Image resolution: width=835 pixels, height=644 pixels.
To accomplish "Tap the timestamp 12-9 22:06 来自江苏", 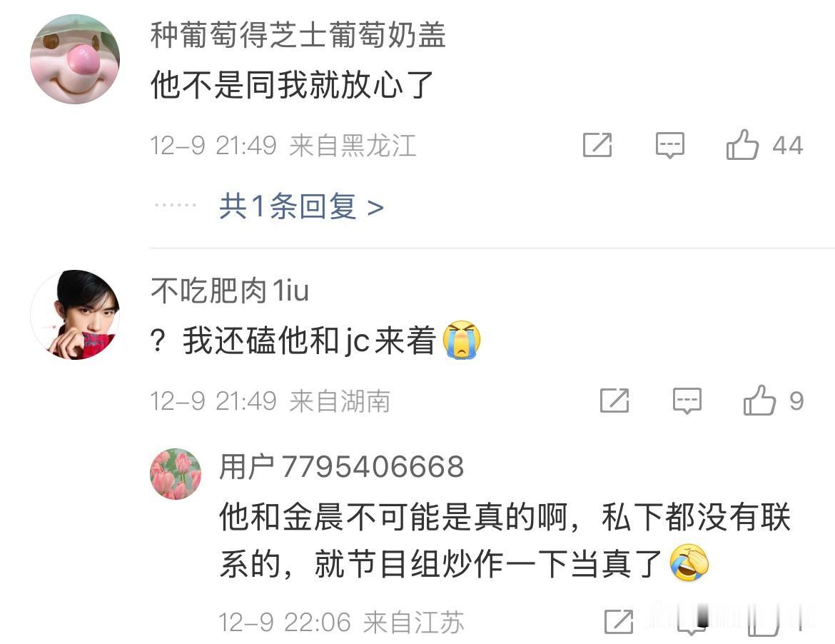I will tap(341, 622).
